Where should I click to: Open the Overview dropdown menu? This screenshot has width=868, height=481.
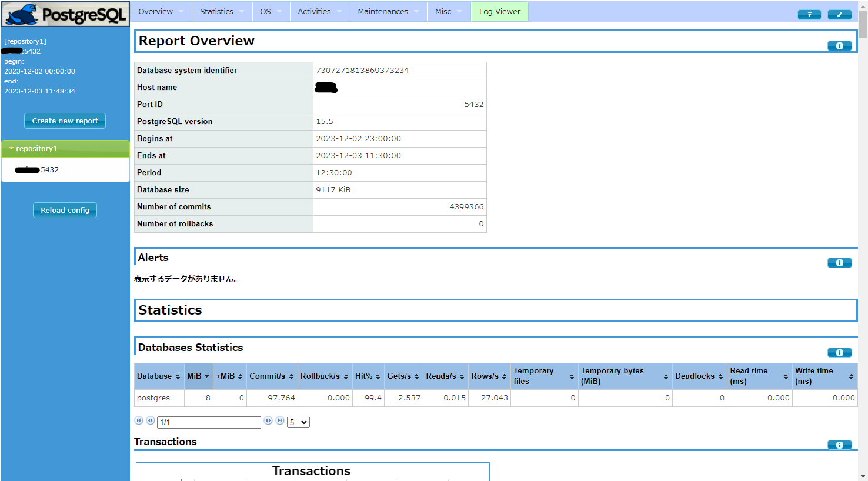coord(161,12)
